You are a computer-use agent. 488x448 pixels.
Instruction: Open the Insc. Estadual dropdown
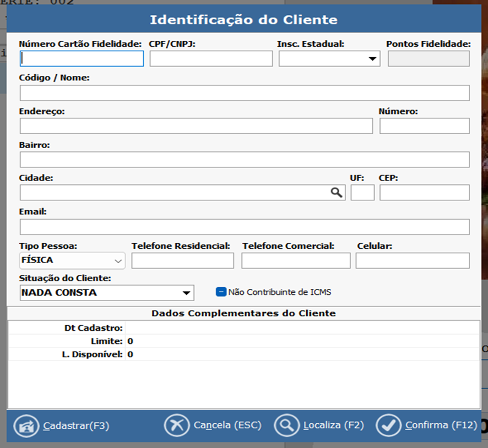click(372, 59)
